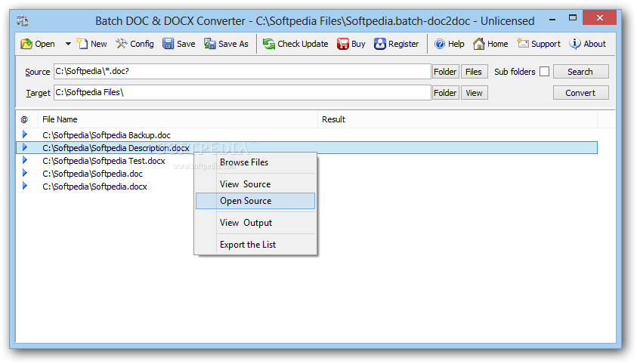Click the Result column header
Viewport: 637px width, 364px height.
pyautogui.click(x=457, y=119)
